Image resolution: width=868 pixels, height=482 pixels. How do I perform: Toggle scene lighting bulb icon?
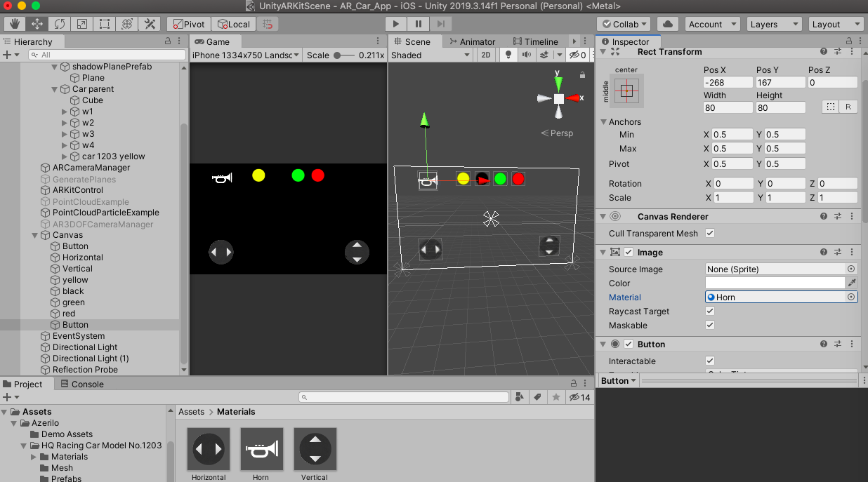pos(508,55)
